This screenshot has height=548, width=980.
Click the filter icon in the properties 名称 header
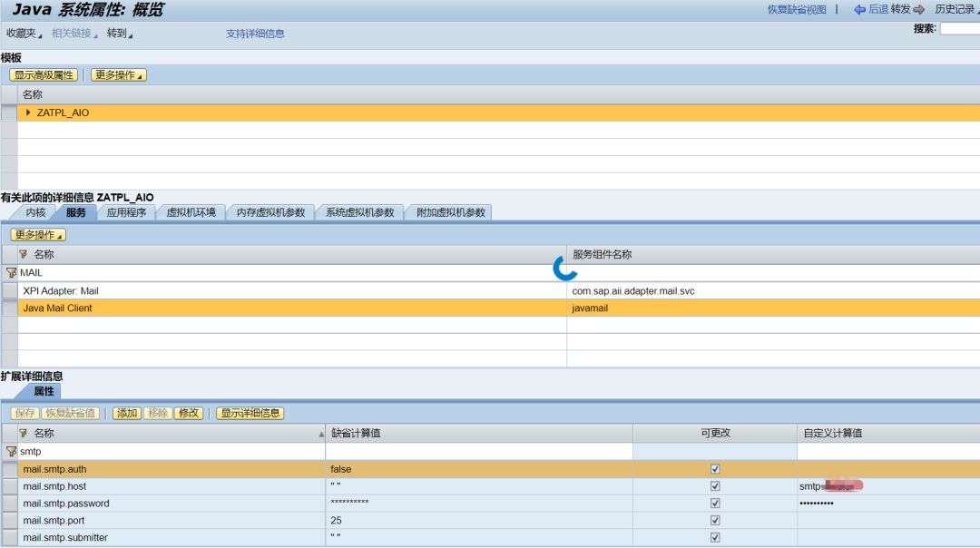23,433
